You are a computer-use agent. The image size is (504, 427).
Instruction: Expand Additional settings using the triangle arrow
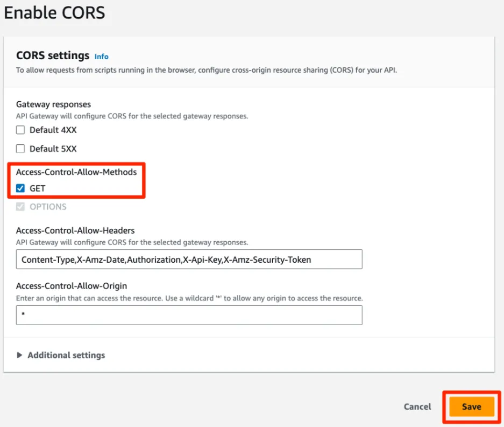pos(20,355)
